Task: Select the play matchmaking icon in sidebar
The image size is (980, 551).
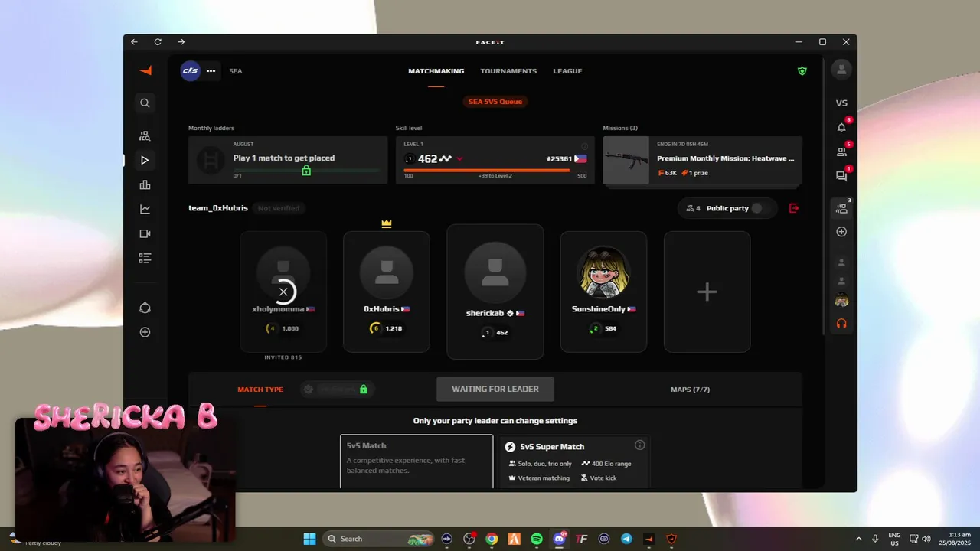Action: point(145,160)
